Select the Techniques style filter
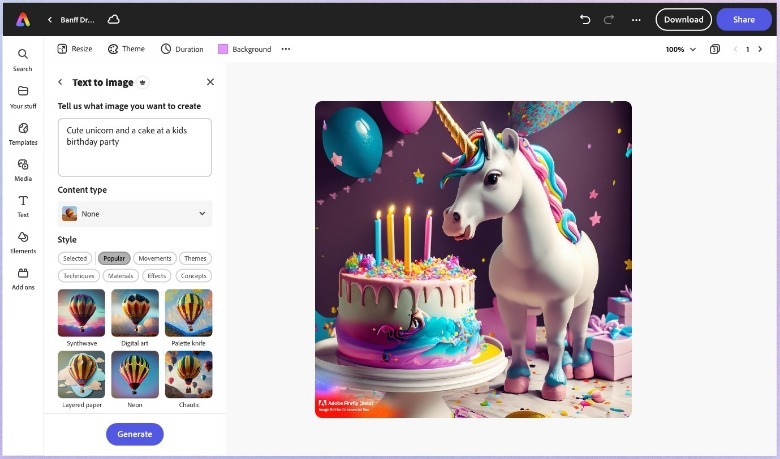 pyautogui.click(x=79, y=275)
